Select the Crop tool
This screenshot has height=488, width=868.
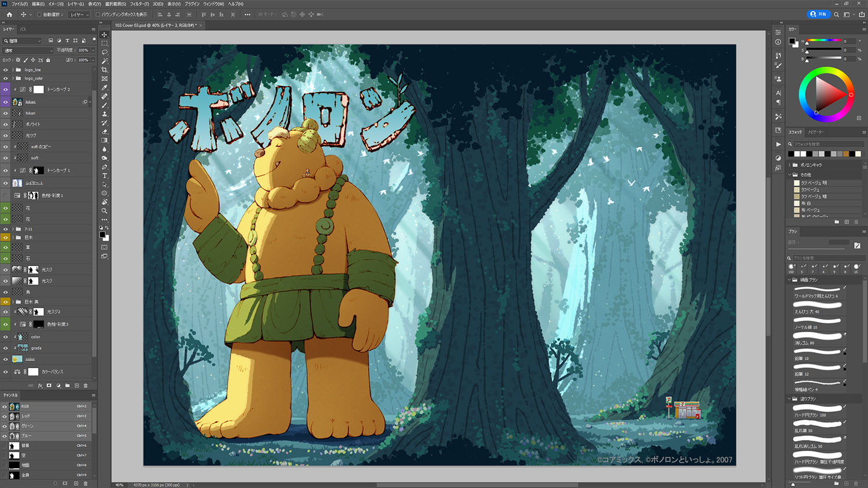104,70
